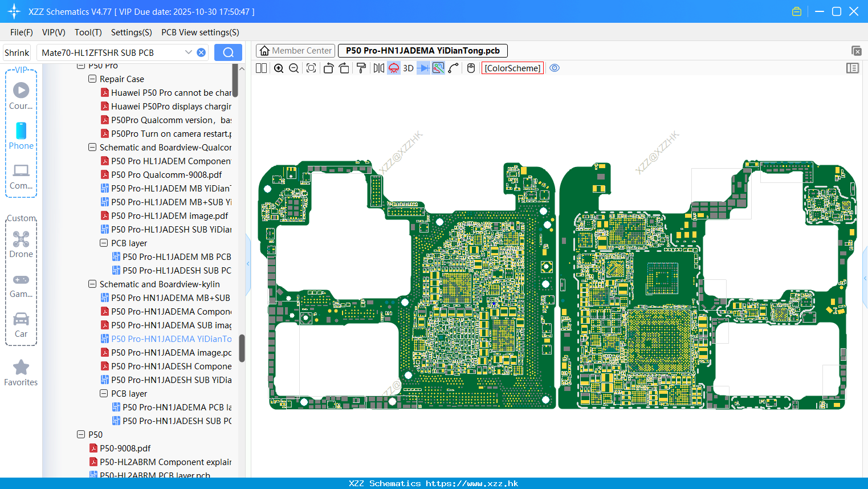Screen dimensions: 868x489
Task: Collapse PCB layer under HN1JADESH SUB YiDianTong
Action: pos(104,394)
